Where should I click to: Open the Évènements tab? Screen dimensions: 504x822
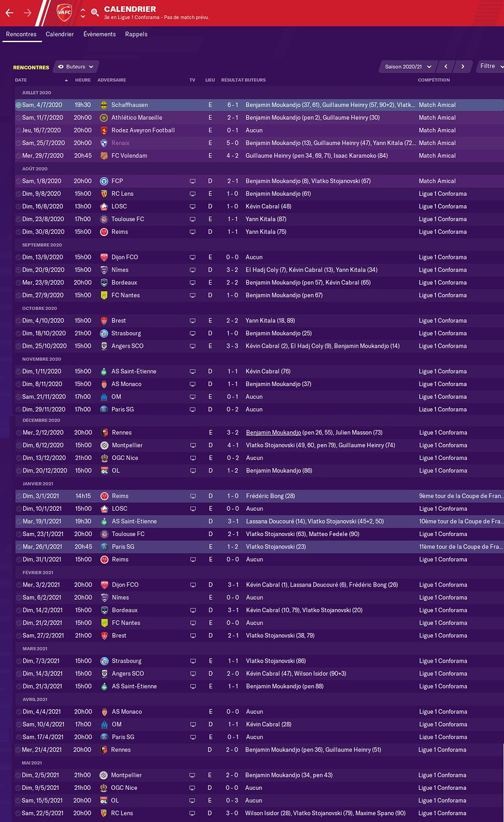pos(100,34)
